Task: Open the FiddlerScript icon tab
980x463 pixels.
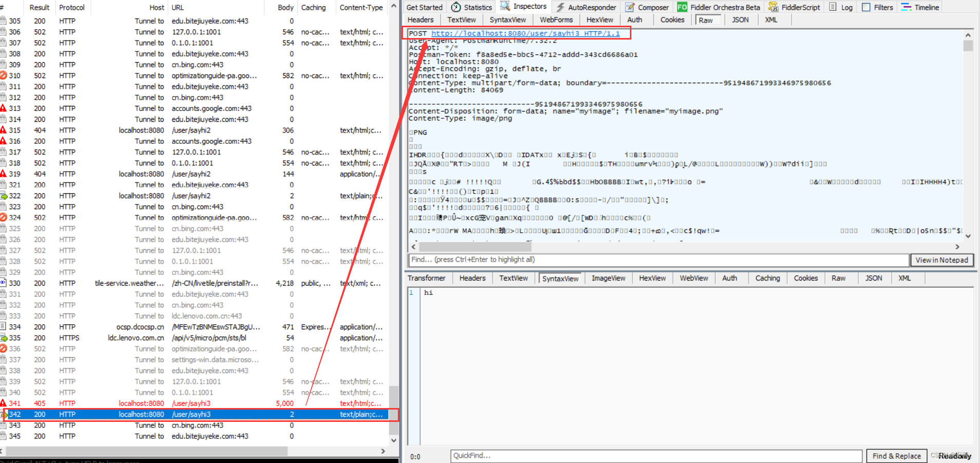Action: (x=773, y=7)
